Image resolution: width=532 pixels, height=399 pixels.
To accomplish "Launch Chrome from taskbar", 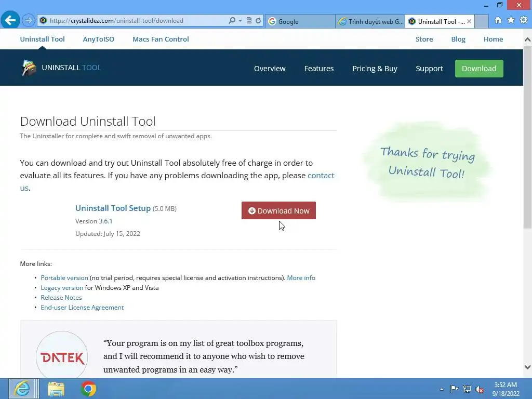I will (x=88, y=389).
